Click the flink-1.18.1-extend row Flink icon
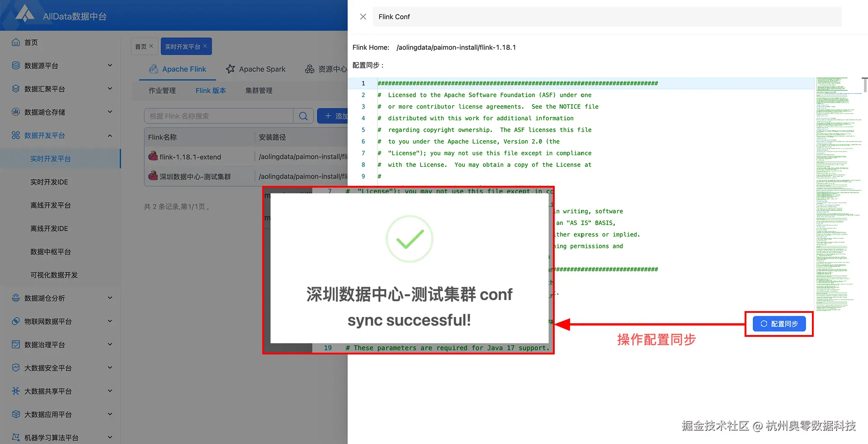Image resolution: width=868 pixels, height=444 pixels. point(153,156)
